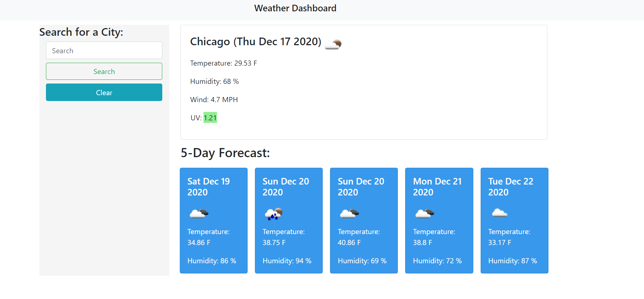Select the Sat Dec 19 2020 card title

209,187
